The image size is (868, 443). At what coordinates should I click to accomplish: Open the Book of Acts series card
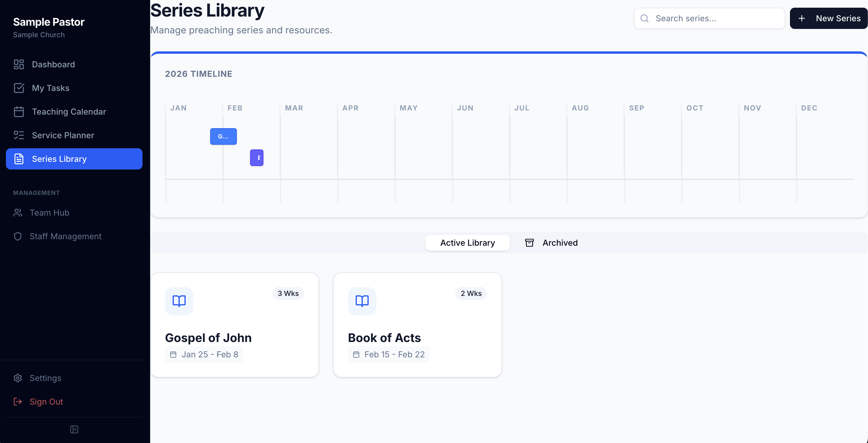(x=417, y=324)
